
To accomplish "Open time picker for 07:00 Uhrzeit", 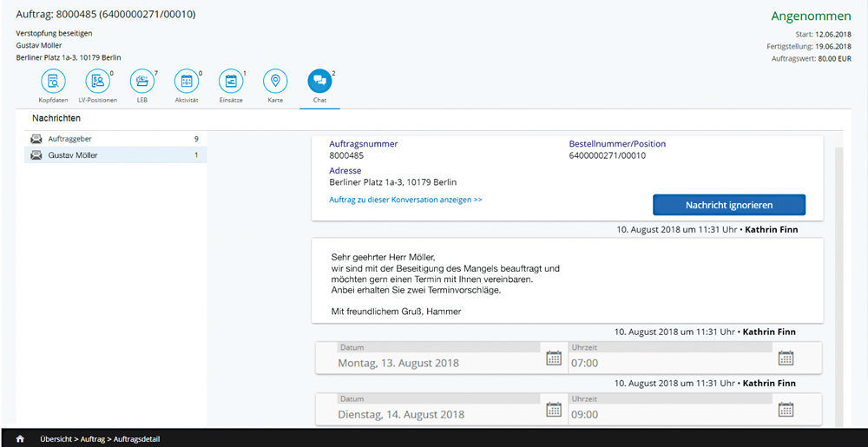I will coord(786,358).
